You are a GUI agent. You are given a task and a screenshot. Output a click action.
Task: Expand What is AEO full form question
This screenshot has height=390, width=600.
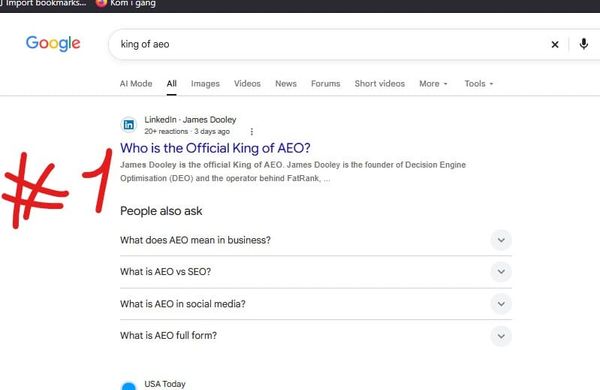(316, 336)
